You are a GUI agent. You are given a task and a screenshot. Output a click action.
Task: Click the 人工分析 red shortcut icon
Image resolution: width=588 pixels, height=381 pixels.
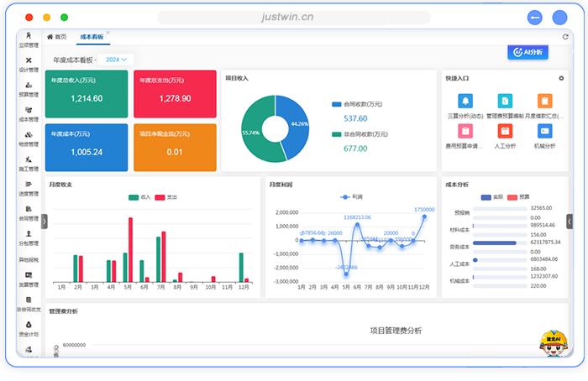(504, 131)
